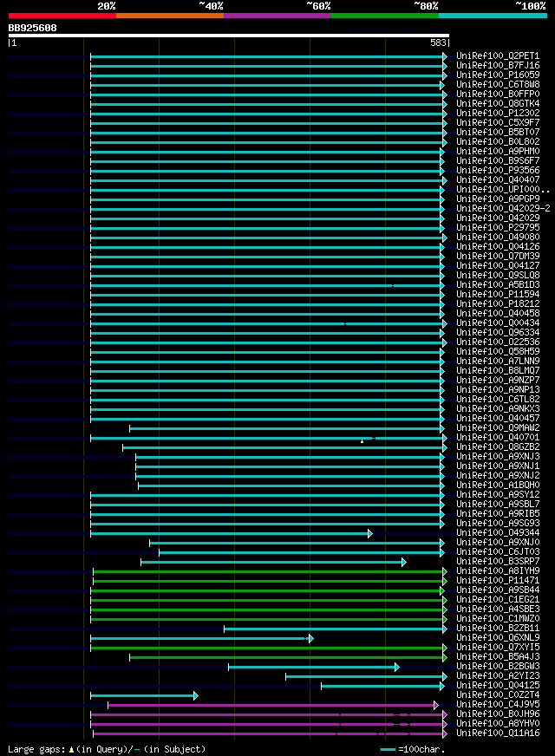Click the UniRef100_B5BT07 label

[x=498, y=132]
